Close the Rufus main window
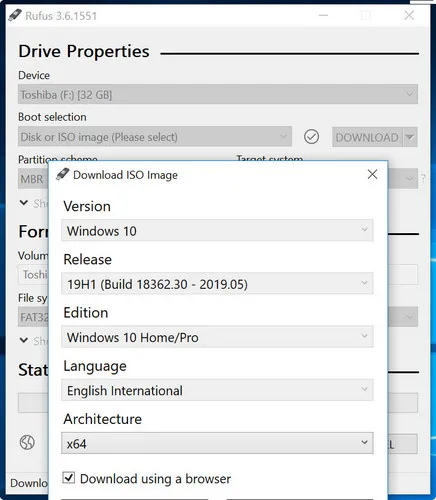The image size is (436, 500). click(x=409, y=15)
